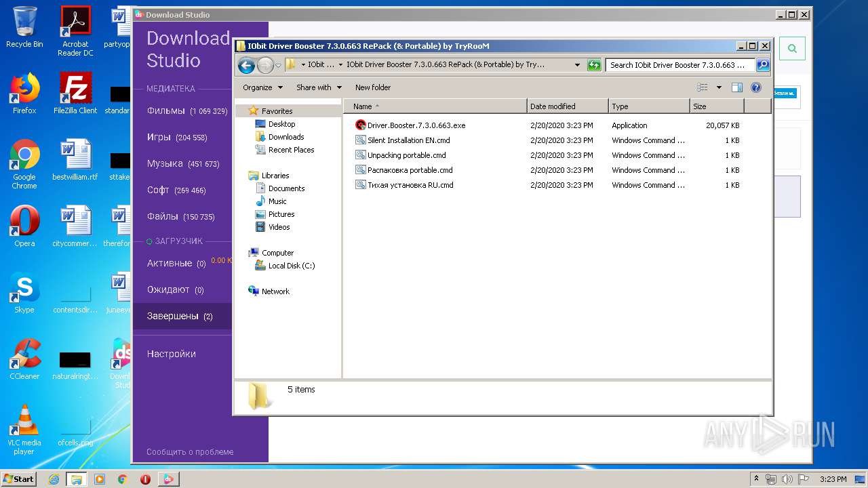Click Сообщить о проблеме link
Image resolution: width=868 pixels, height=488 pixels.
point(190,452)
